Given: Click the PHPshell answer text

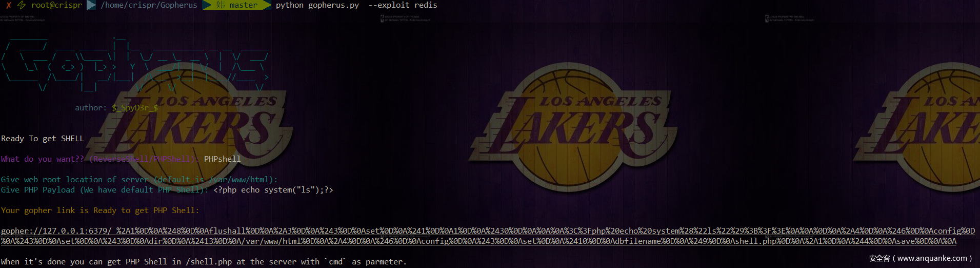Looking at the screenshot, I should coord(223,159).
